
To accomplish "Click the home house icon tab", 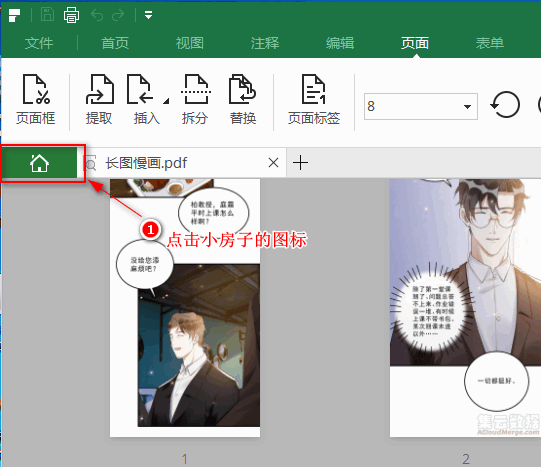I will [39, 163].
